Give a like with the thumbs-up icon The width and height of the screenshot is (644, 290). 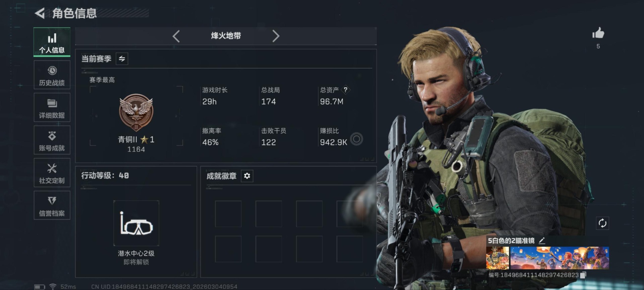point(598,33)
